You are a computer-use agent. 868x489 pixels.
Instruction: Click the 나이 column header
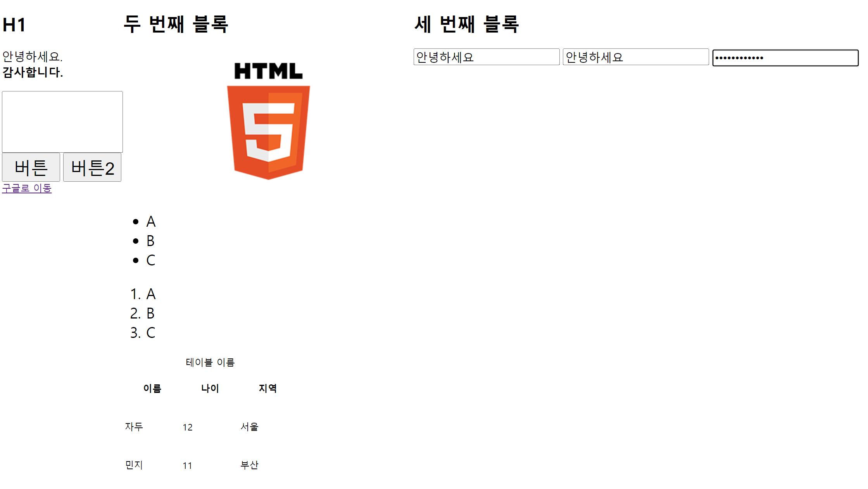(x=210, y=388)
